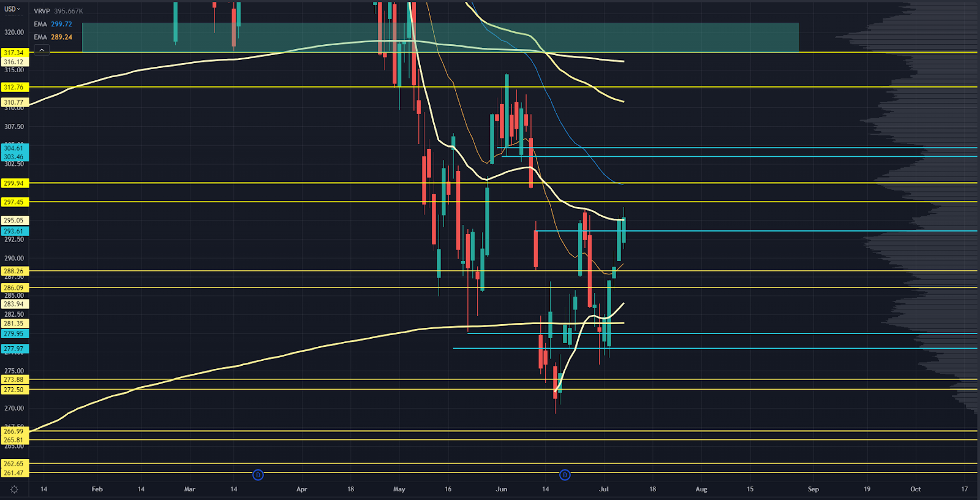
Task: Click the 290.00 price scale value
Action: pyautogui.click(x=14, y=258)
